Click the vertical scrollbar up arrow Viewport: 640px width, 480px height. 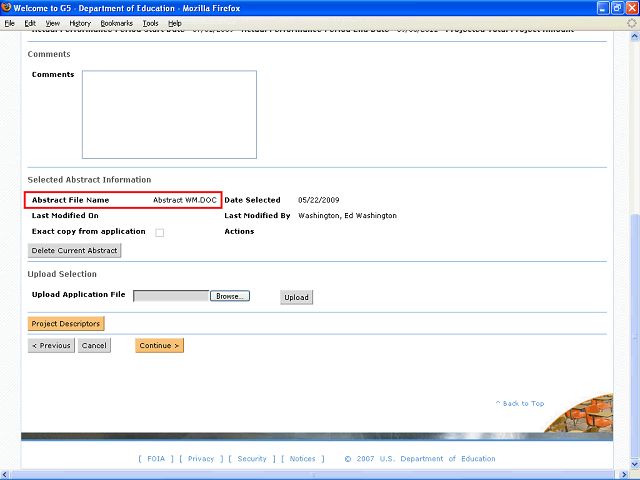tap(634, 36)
